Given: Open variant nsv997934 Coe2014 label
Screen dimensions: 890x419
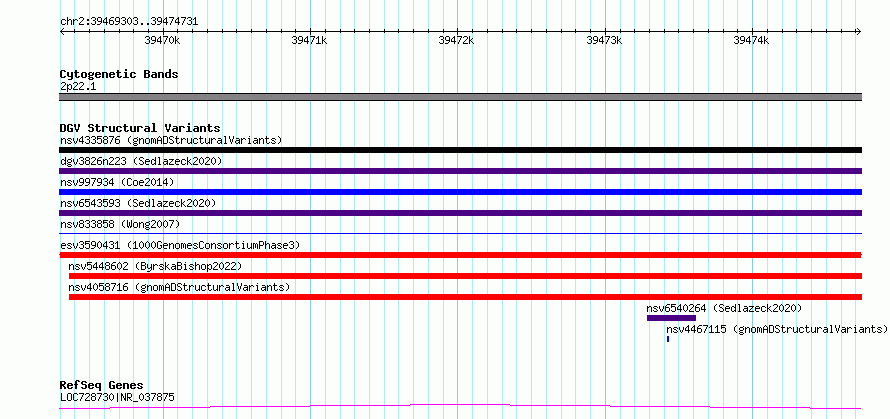Looking at the screenshot, I should 117,182.
